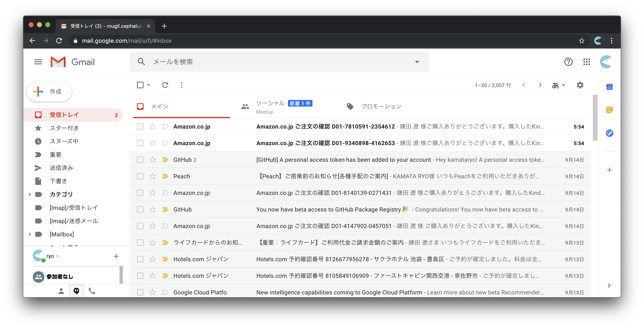Switch to Hangouts conversations tab
Screen dimensions: 644x328
pos(76,291)
